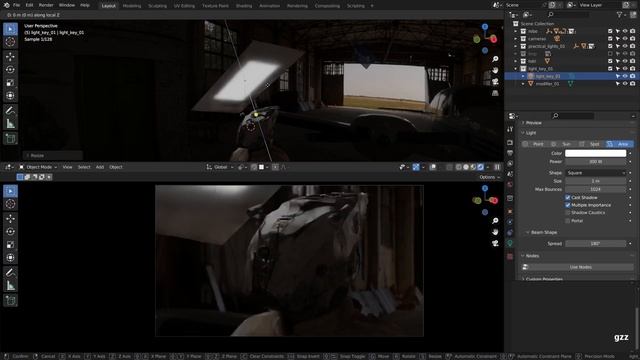Open the orange Object properties tab
640x360 pixels.
pyautogui.click(x=510, y=211)
